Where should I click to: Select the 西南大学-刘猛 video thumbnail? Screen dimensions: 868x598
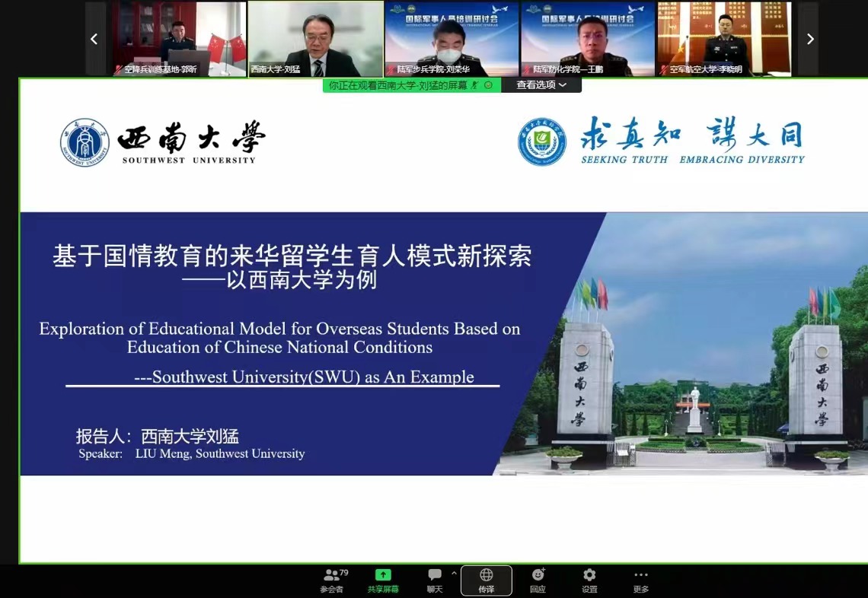coord(315,39)
